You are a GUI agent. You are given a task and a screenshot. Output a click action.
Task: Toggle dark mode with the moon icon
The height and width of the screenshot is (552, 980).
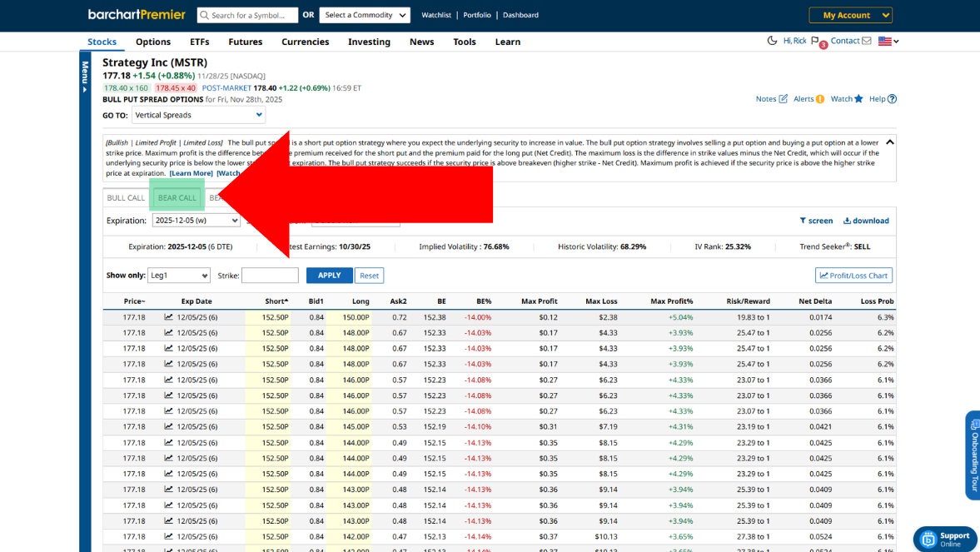click(x=772, y=41)
